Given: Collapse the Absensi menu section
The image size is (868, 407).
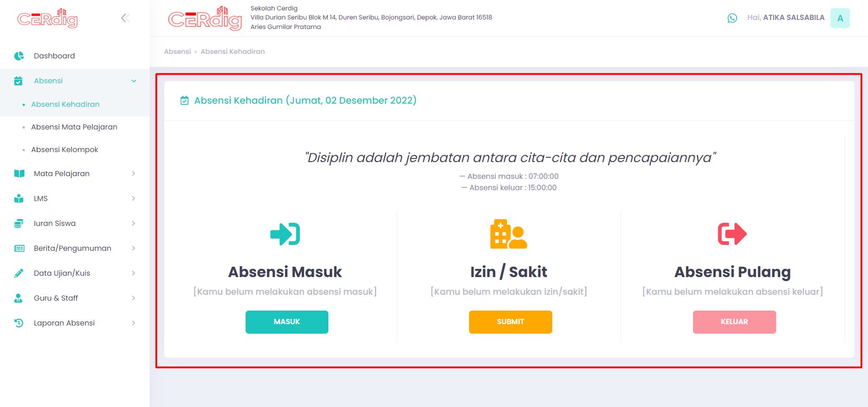Looking at the screenshot, I should pos(133,81).
